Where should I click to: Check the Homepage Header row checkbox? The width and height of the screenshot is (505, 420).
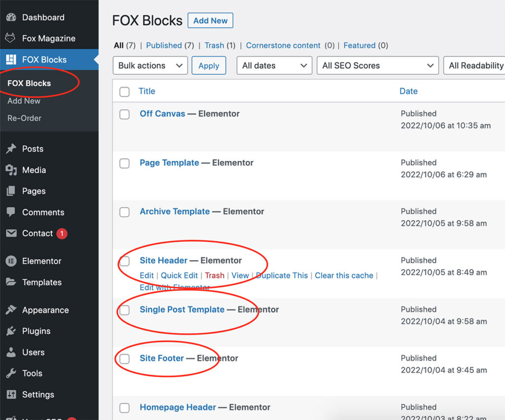coord(124,408)
